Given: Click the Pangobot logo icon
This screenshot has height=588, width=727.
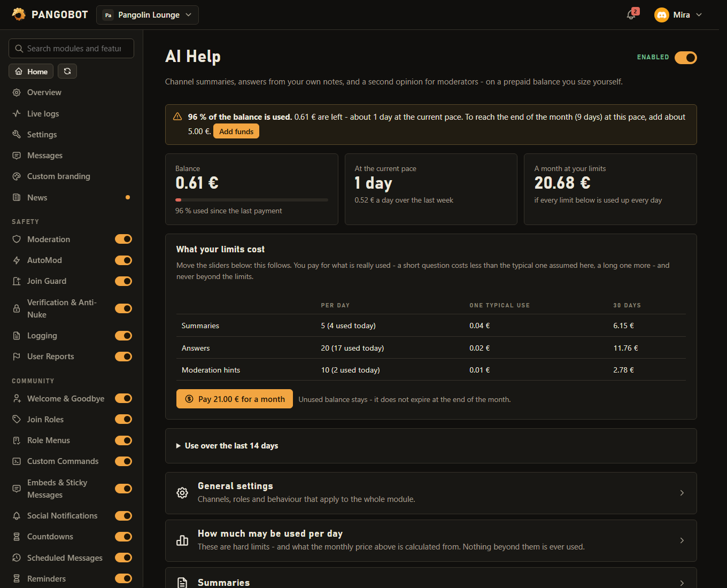Looking at the screenshot, I should pos(19,14).
